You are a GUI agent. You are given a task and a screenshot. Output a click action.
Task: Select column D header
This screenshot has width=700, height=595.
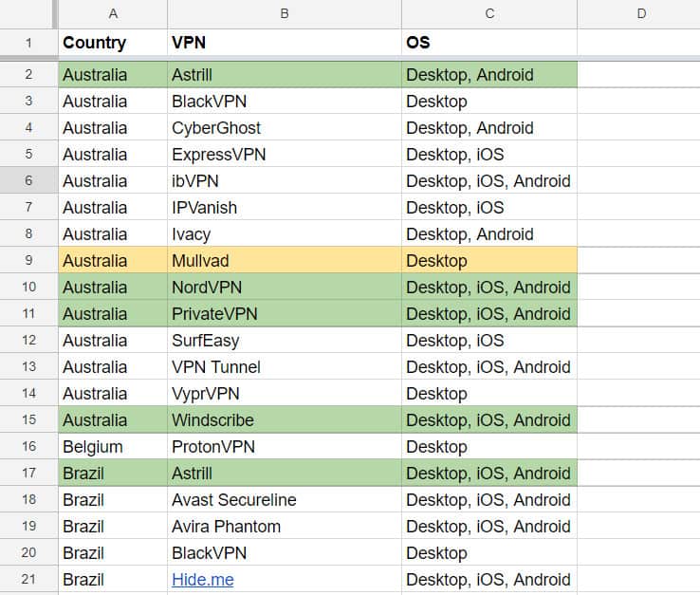point(641,14)
